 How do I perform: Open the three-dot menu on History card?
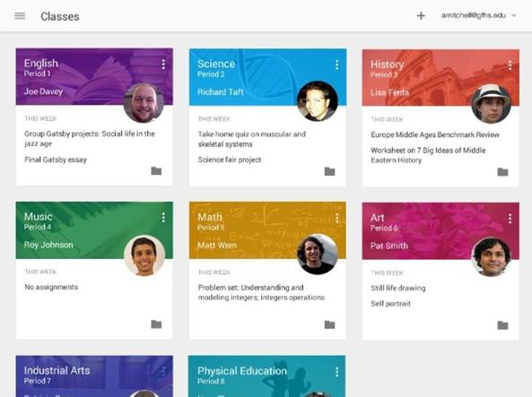510,65
